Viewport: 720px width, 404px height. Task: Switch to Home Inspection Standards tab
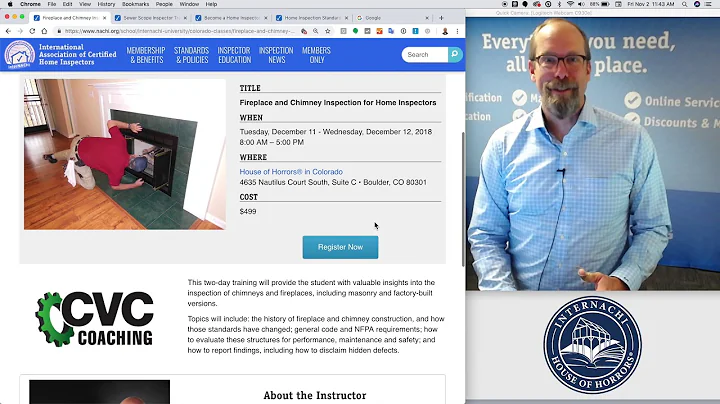(312, 18)
